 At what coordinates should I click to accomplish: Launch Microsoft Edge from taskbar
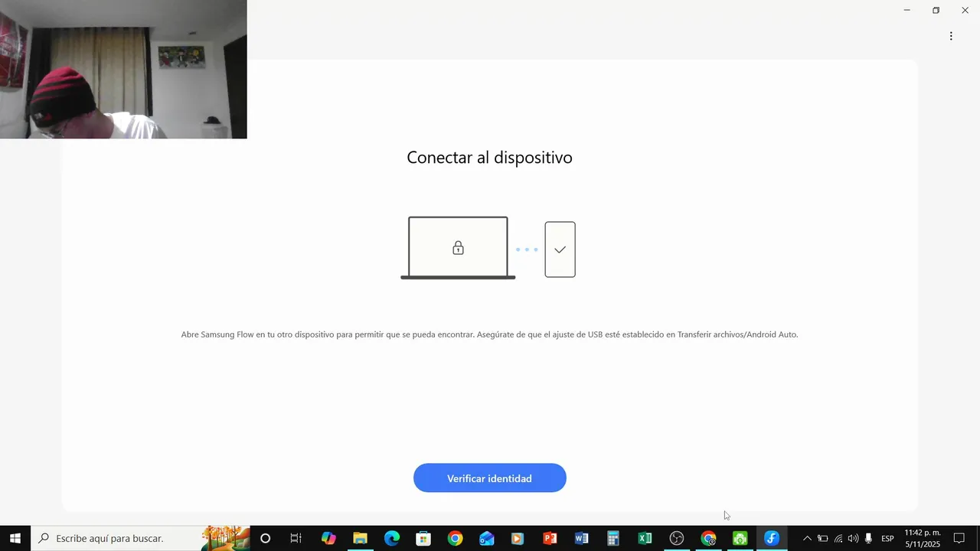392,539
